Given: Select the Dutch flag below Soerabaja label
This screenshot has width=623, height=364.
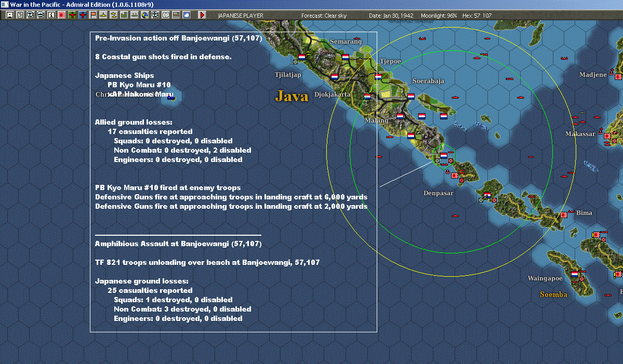Looking at the screenshot, I should pyautogui.click(x=411, y=97).
